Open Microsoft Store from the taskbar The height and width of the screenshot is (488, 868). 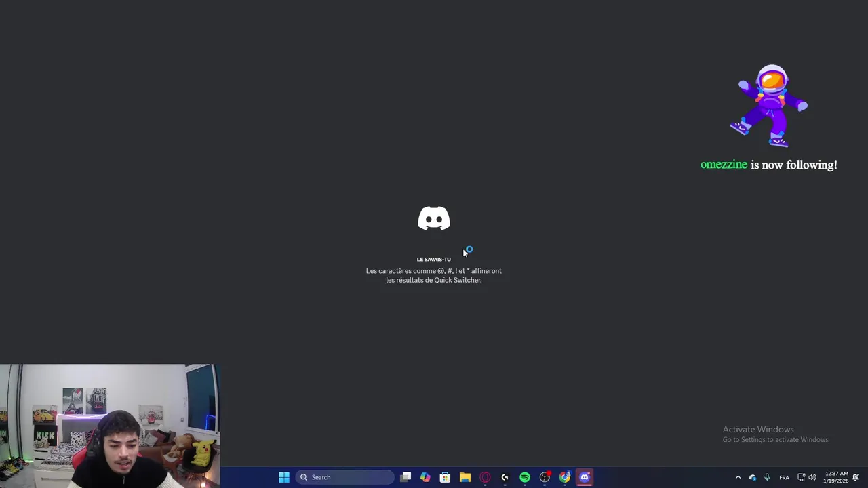(x=445, y=477)
